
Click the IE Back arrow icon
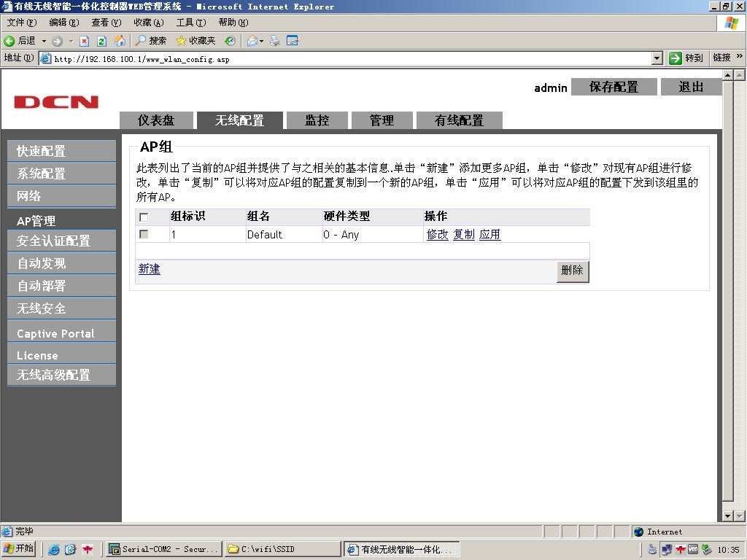click(x=9, y=41)
